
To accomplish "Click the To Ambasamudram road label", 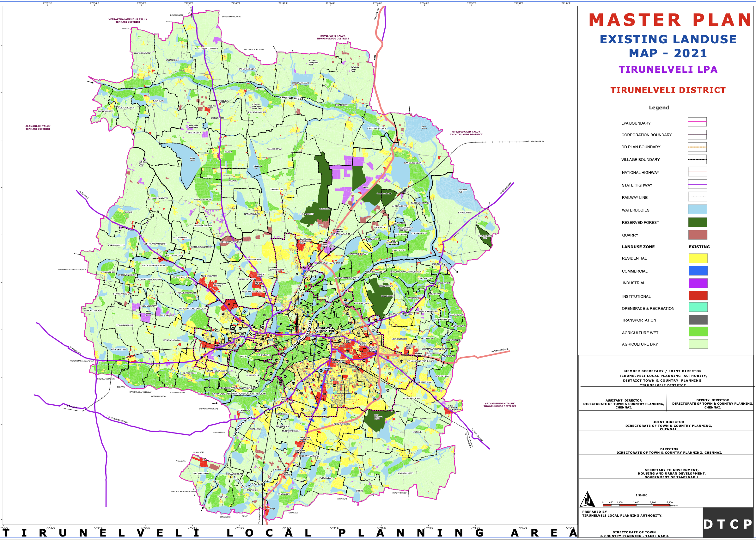I will pos(118,419).
